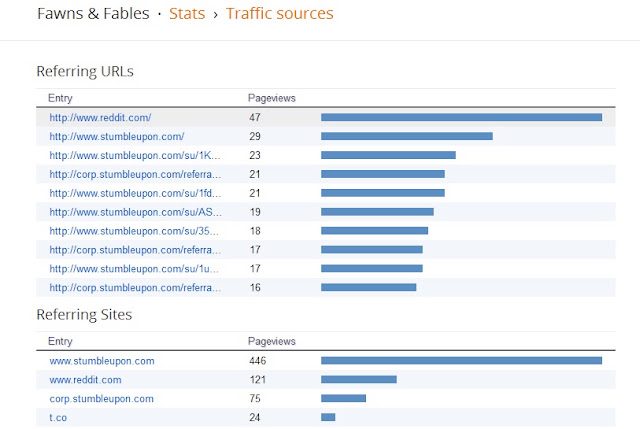Open corp.stumbleupon.com/referra... link with 17 pageviews

(135, 250)
